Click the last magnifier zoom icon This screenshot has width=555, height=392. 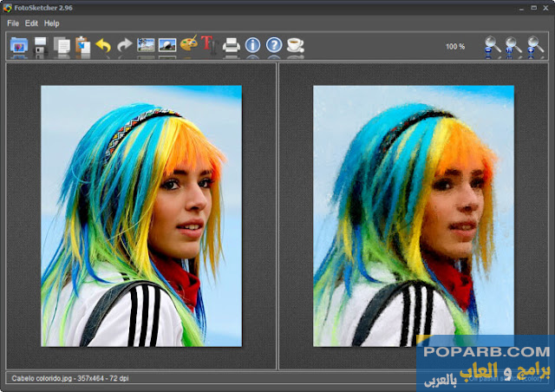pyautogui.click(x=535, y=46)
